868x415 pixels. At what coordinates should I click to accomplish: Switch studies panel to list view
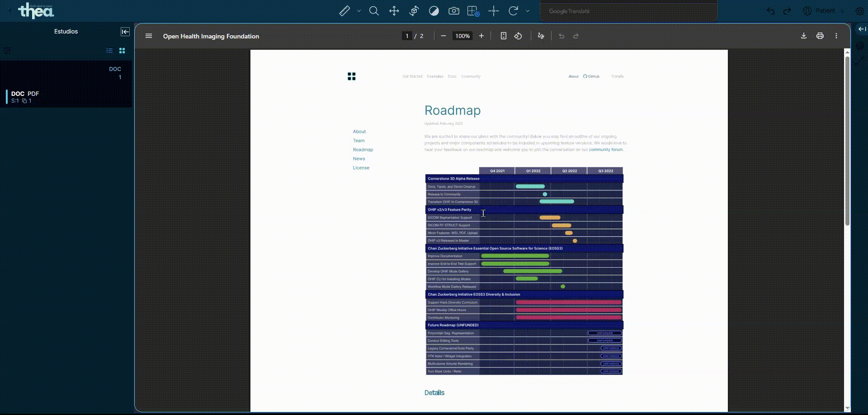pyautogui.click(x=109, y=51)
